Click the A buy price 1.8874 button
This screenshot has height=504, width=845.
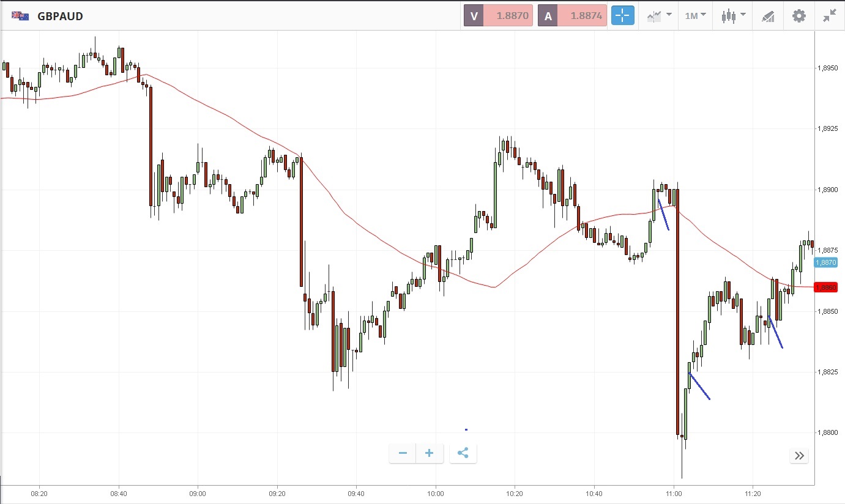(572, 16)
